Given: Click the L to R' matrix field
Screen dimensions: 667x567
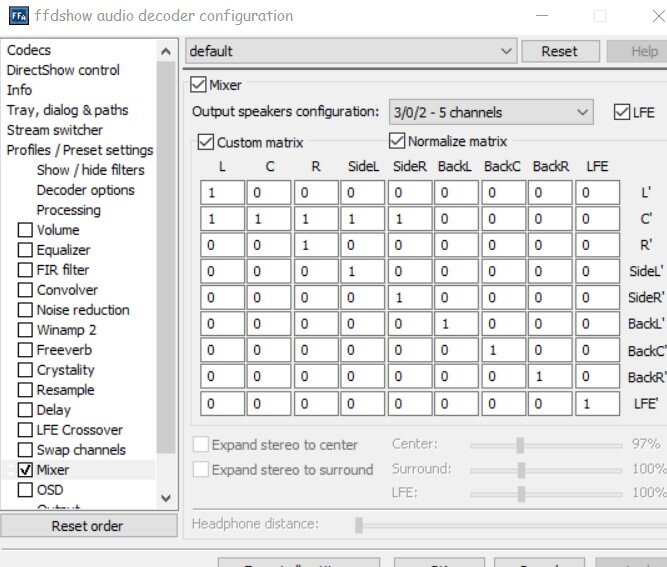Looking at the screenshot, I should [x=222, y=245].
